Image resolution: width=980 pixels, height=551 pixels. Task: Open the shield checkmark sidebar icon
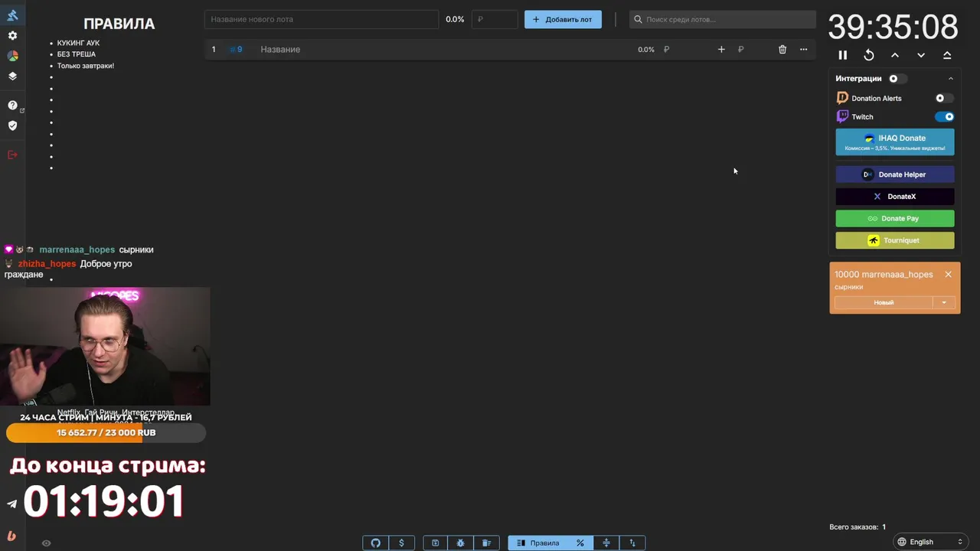pyautogui.click(x=12, y=126)
